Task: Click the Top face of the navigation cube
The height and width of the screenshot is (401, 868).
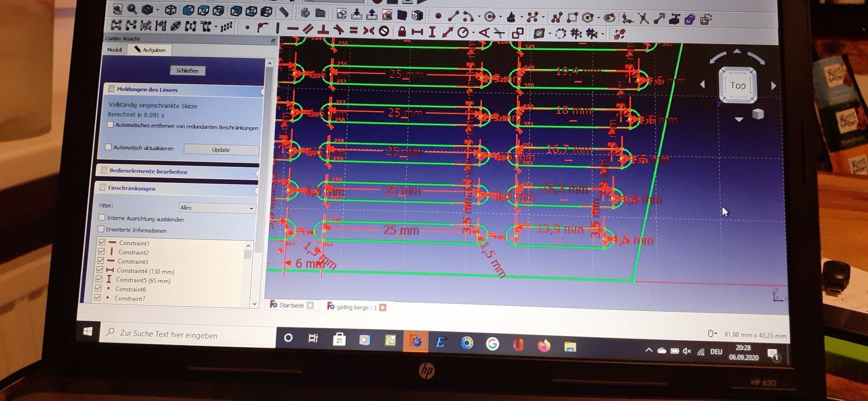Action: pyautogui.click(x=737, y=85)
